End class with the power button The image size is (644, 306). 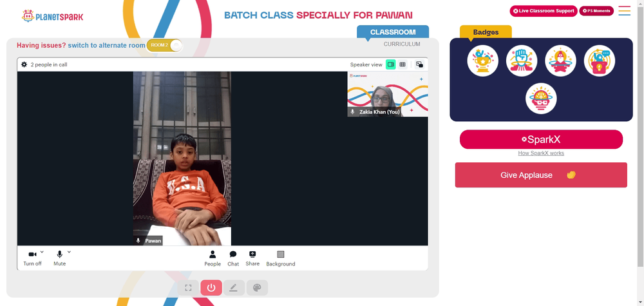click(211, 288)
